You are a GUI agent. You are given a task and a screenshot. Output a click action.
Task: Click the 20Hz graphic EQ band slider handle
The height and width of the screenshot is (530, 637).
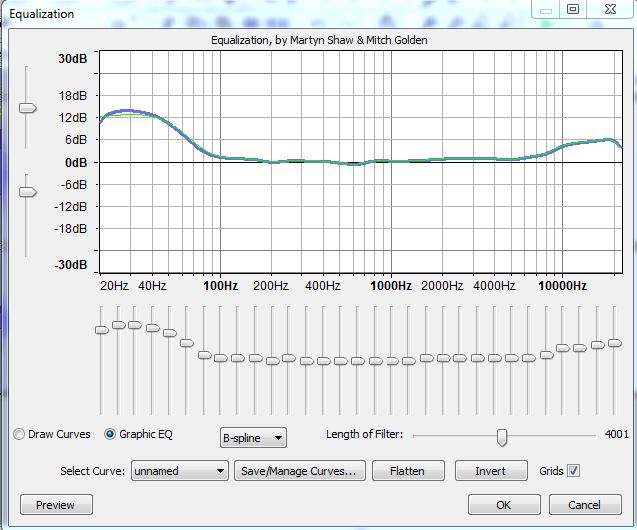[102, 330]
